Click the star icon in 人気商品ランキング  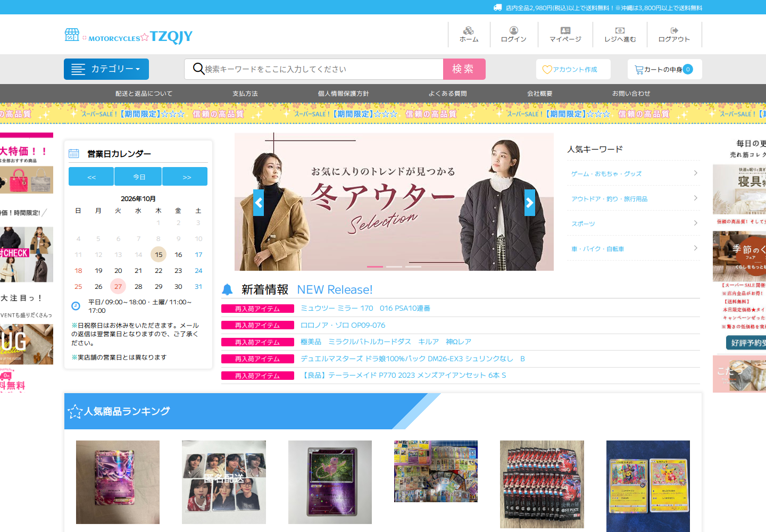point(75,411)
